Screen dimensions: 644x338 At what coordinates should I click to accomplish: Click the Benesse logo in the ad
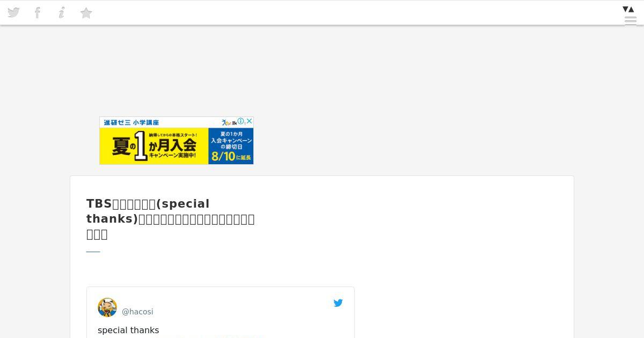coord(229,122)
